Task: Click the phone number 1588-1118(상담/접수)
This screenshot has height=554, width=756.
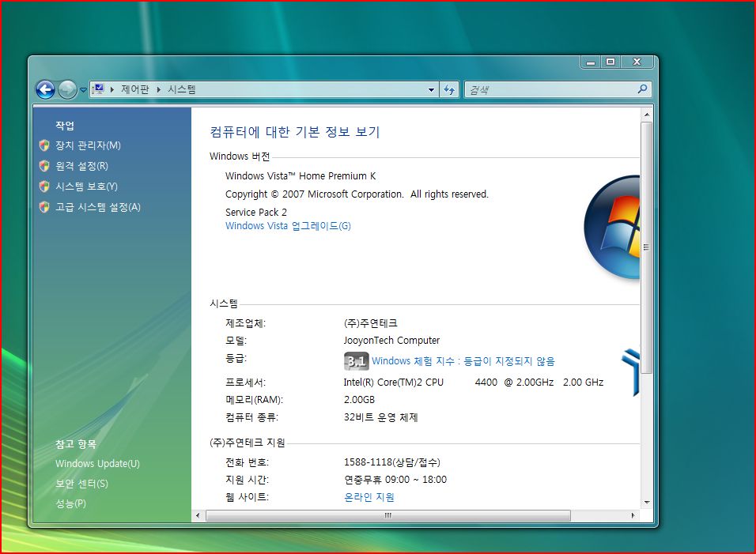Action: [x=392, y=462]
